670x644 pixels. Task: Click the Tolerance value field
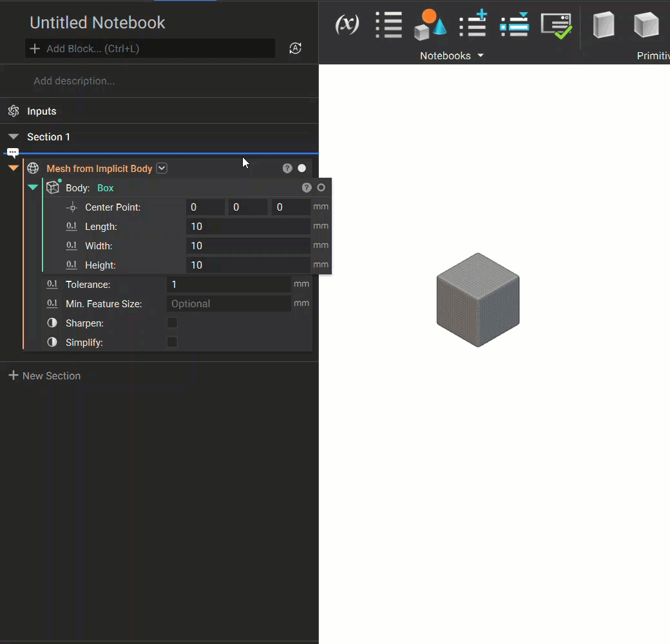point(229,284)
